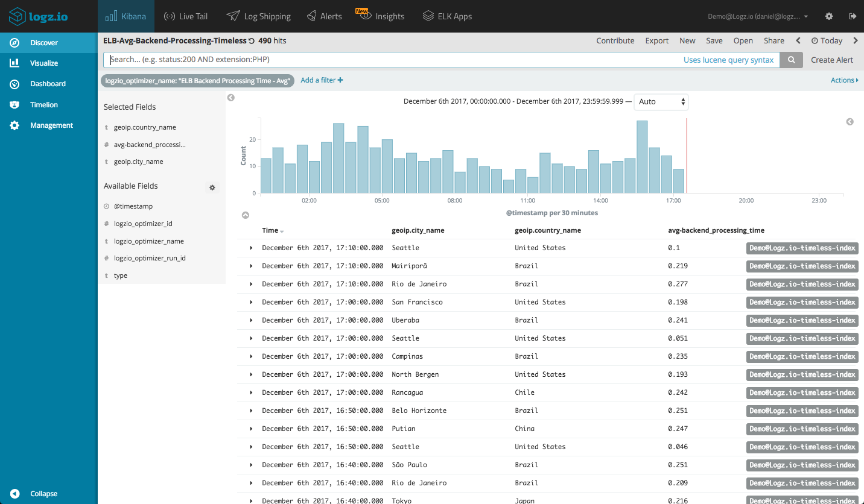Create a New search

point(687,41)
